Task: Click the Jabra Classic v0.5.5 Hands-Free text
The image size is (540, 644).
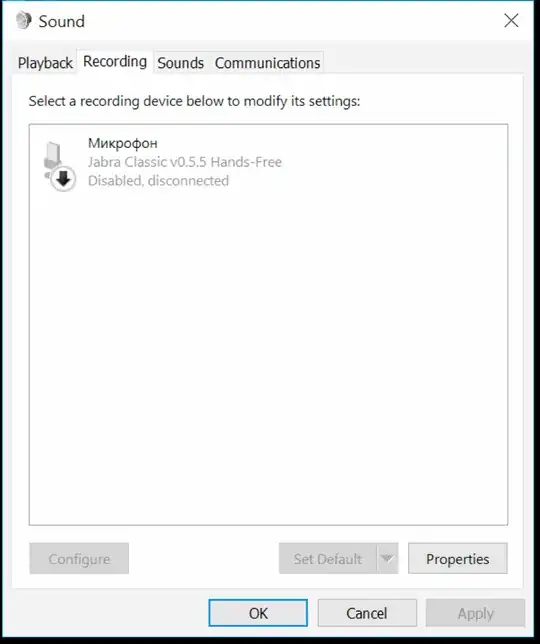Action: pos(185,162)
